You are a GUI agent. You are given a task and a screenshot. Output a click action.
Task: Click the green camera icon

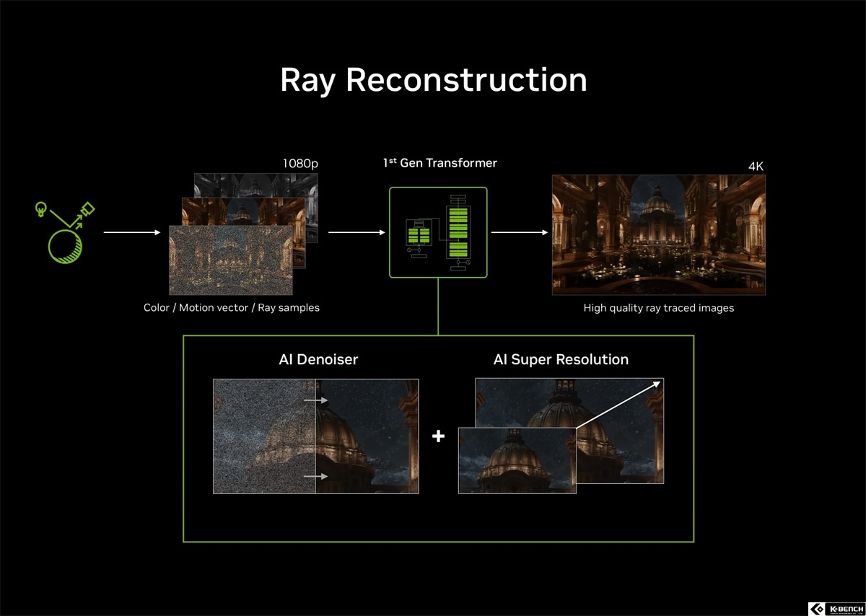(87, 210)
